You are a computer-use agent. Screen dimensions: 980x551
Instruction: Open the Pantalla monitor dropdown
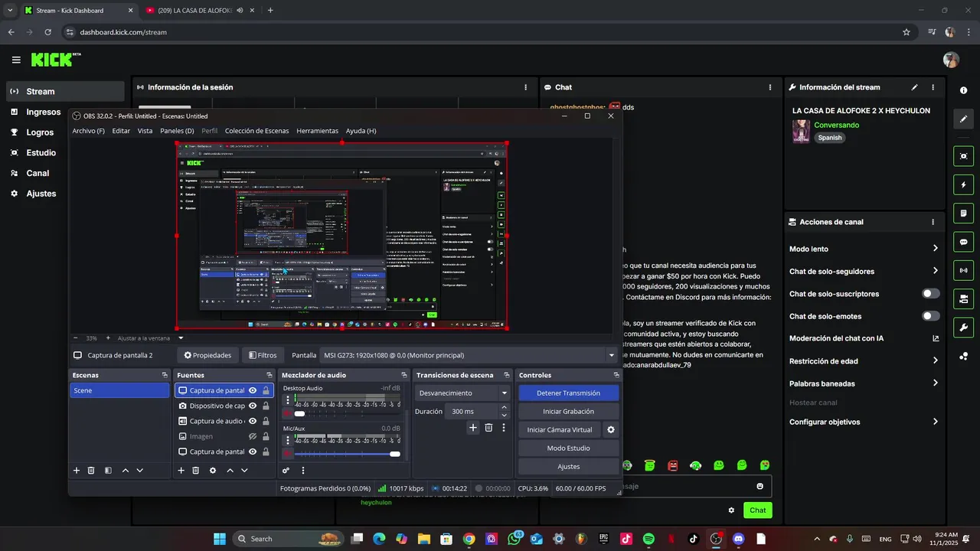(x=468, y=355)
